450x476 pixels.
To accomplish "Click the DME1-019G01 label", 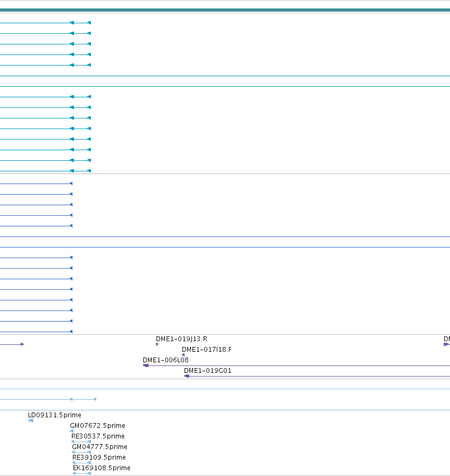I will (208, 371).
